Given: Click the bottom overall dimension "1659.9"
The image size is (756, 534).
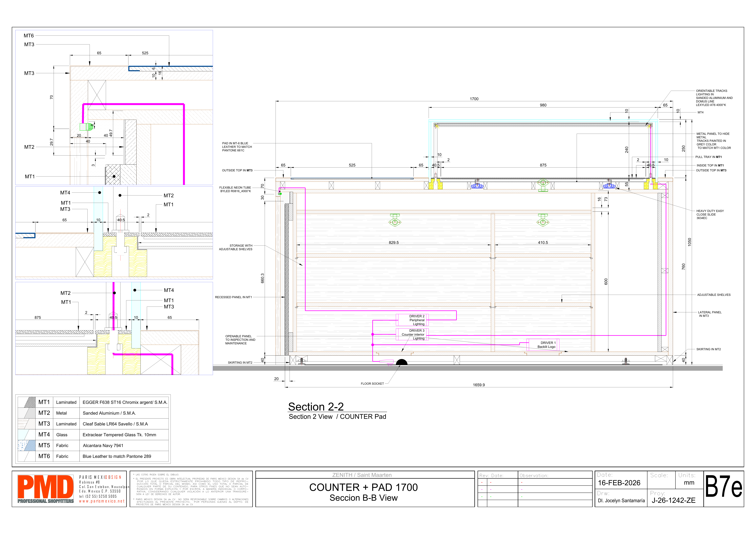Looking at the screenshot, I should click(x=479, y=385).
